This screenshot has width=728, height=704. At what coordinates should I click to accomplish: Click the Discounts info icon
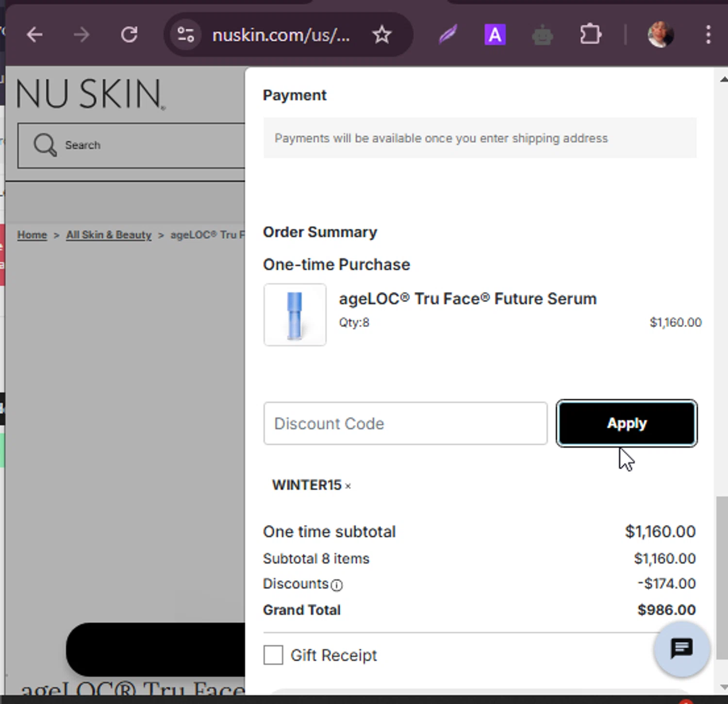[x=336, y=585]
